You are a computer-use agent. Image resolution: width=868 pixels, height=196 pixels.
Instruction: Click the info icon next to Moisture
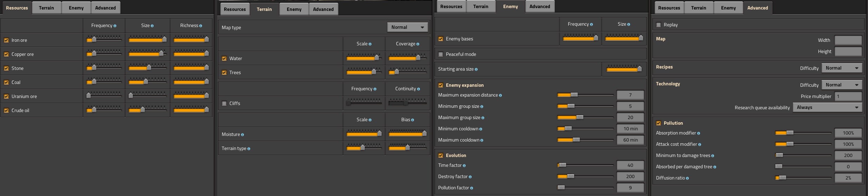[242, 135]
